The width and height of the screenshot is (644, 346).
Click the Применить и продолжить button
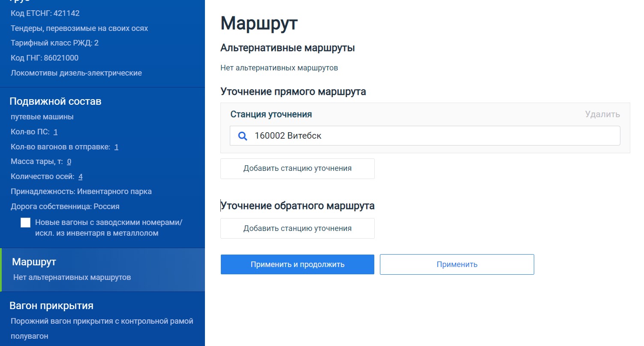(x=297, y=264)
